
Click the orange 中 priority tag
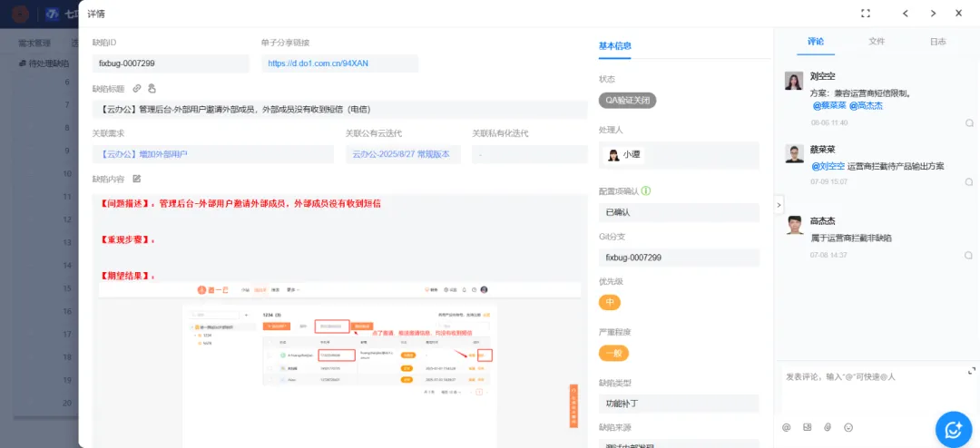(x=612, y=302)
